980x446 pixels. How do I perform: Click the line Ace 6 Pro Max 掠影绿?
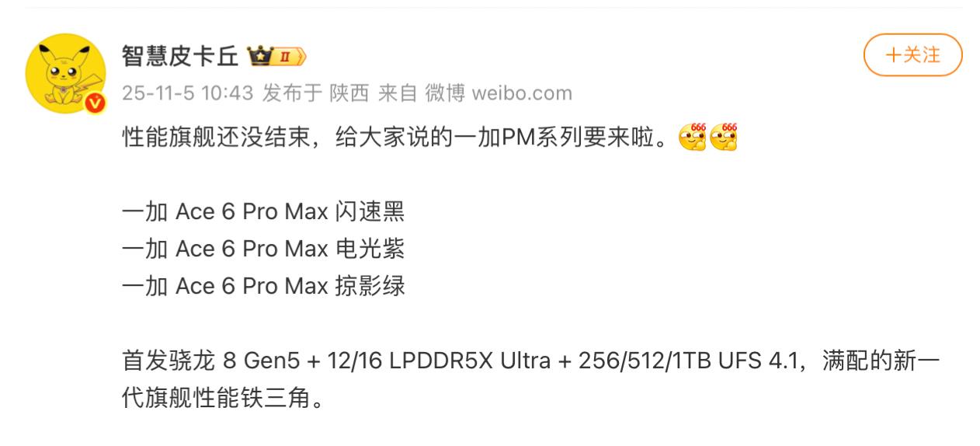[x=263, y=286]
